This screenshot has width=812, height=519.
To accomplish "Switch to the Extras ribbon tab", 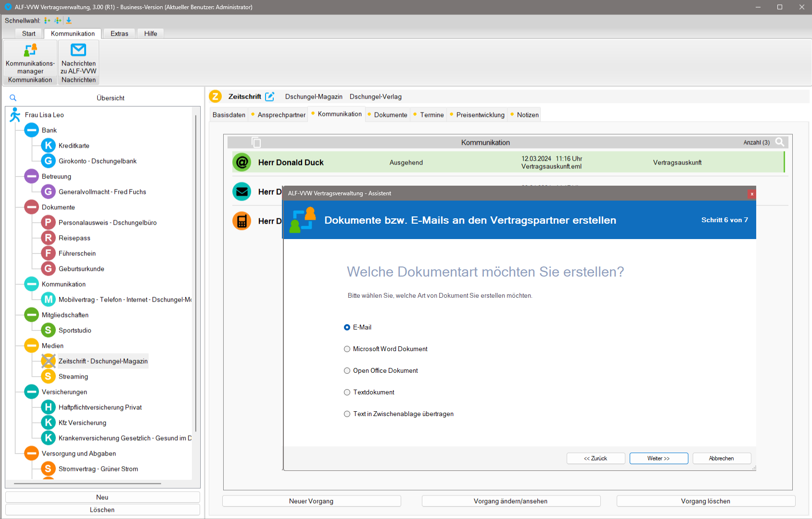I will pos(119,34).
